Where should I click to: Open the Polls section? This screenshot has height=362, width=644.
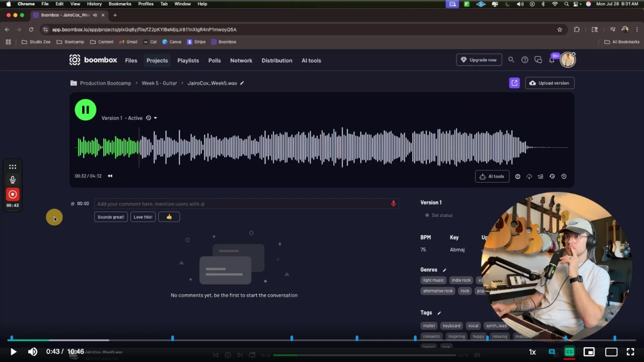point(214,61)
